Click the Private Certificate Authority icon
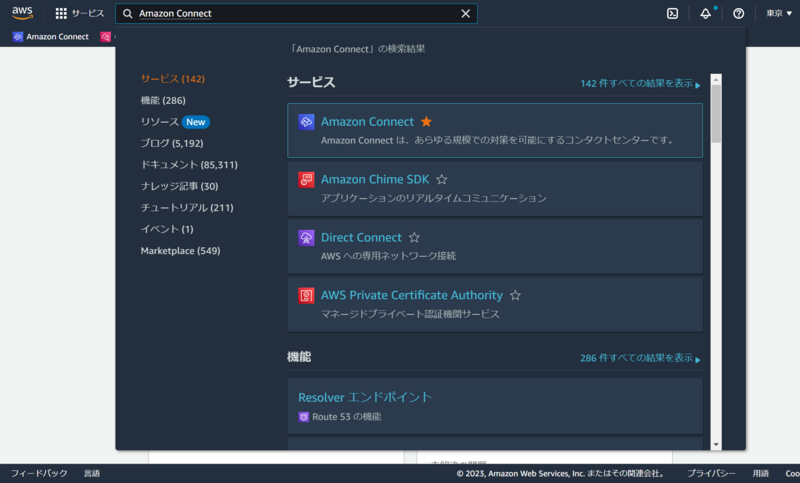This screenshot has width=800, height=483. tap(306, 295)
